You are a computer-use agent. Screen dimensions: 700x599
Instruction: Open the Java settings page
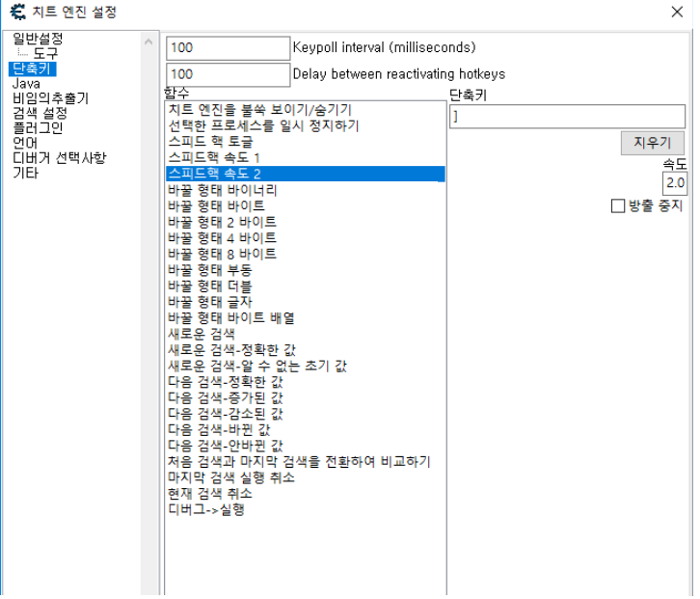(26, 85)
